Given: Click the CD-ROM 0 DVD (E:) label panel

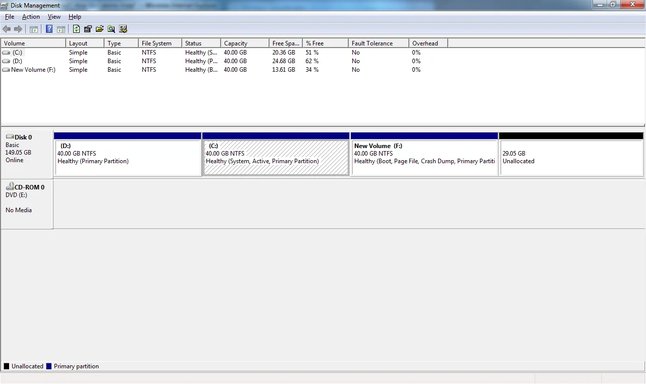Looking at the screenshot, I should pos(27,204).
